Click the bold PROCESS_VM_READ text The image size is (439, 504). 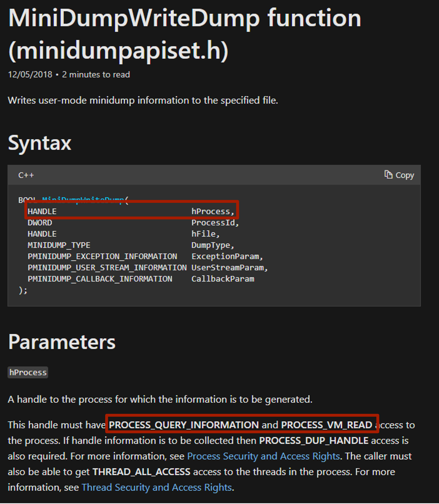click(x=327, y=425)
